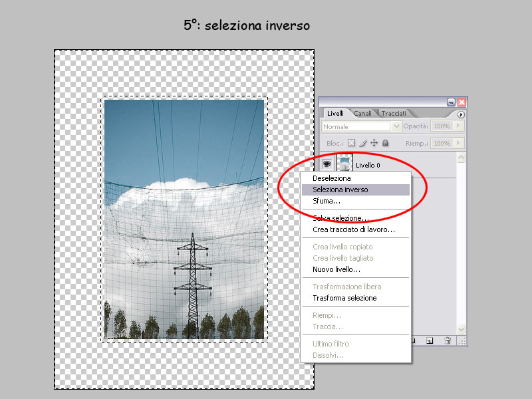Open the Normale blend mode dropdown
Image resolution: width=532 pixels, height=399 pixels.
[396, 126]
